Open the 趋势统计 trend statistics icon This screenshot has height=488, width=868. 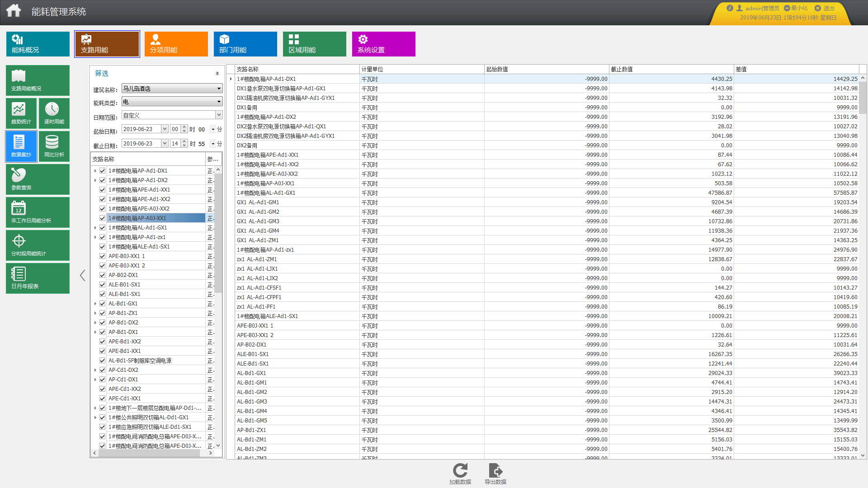(21, 113)
